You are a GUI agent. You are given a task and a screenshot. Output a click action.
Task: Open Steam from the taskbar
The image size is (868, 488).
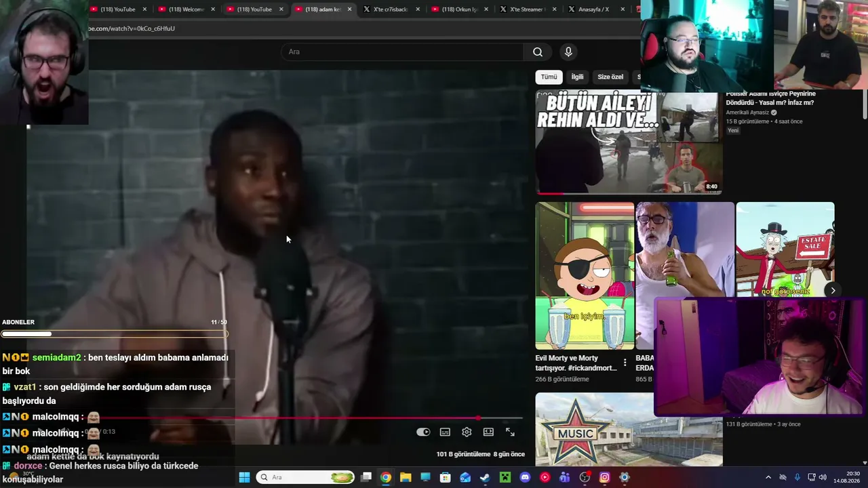pyautogui.click(x=485, y=477)
